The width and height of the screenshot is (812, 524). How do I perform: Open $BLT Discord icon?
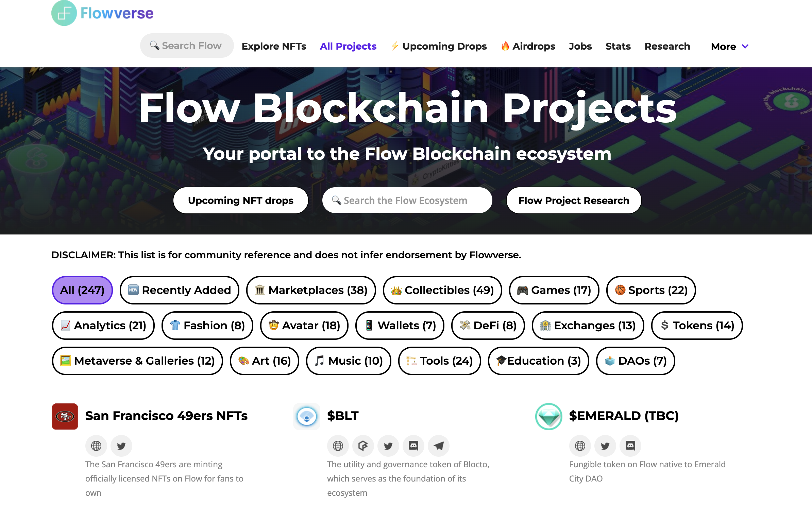pos(413,446)
